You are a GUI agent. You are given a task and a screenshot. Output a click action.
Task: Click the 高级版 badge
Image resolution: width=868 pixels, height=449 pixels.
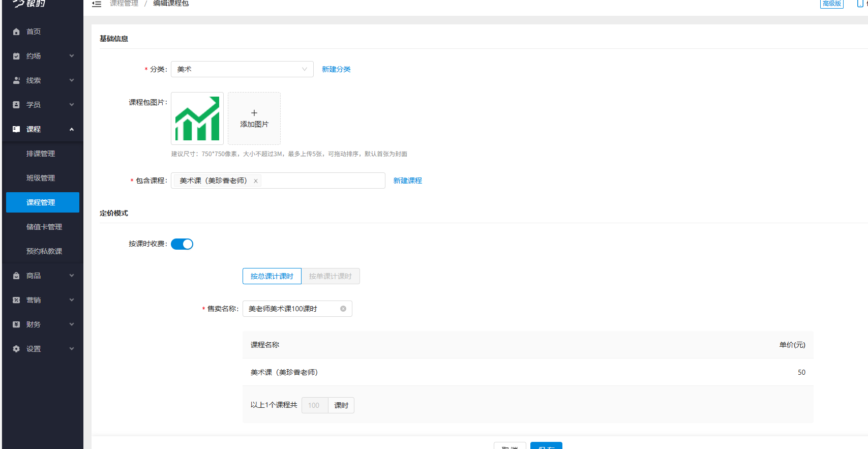832,4
